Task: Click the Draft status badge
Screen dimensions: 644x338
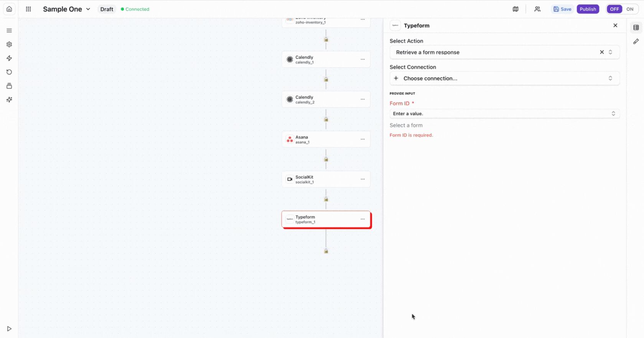Action: pyautogui.click(x=107, y=9)
